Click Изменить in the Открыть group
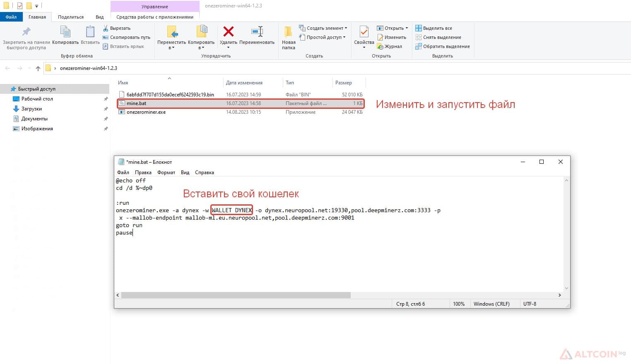Screen dimensions: 631x364 pyautogui.click(x=392, y=37)
